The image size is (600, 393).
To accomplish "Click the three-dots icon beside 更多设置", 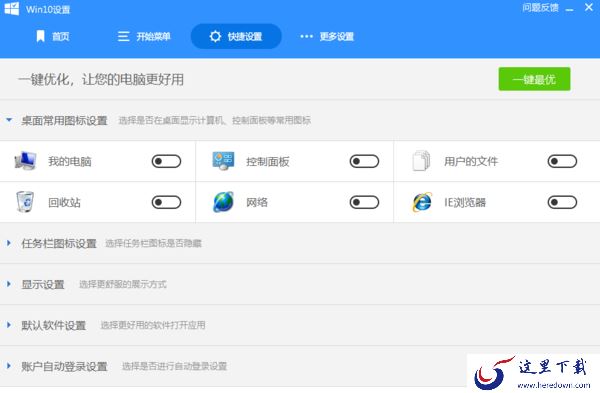I will (x=307, y=36).
